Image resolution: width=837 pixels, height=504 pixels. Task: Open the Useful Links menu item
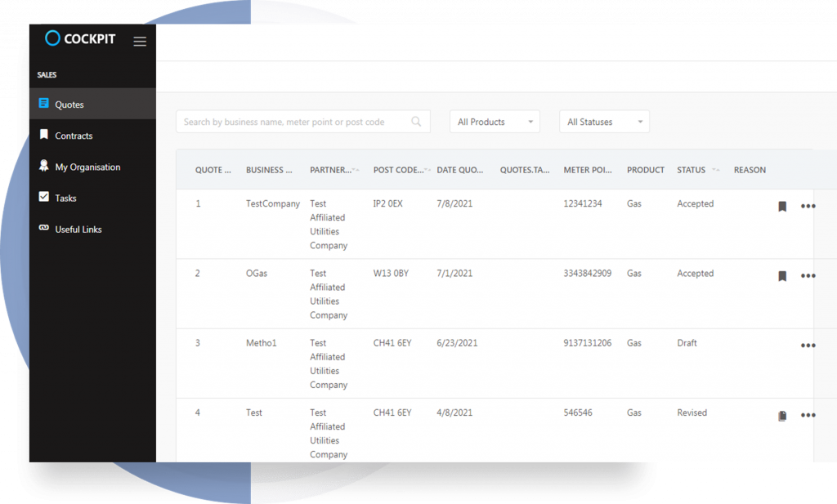point(93,229)
